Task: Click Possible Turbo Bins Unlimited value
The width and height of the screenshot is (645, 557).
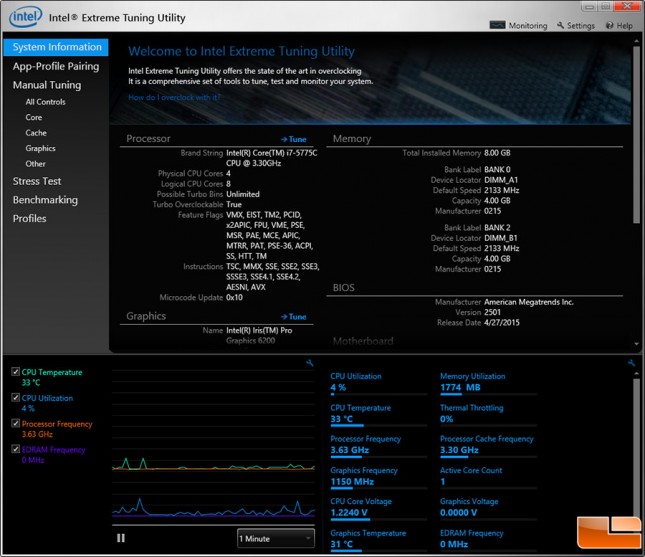Action: point(243,194)
